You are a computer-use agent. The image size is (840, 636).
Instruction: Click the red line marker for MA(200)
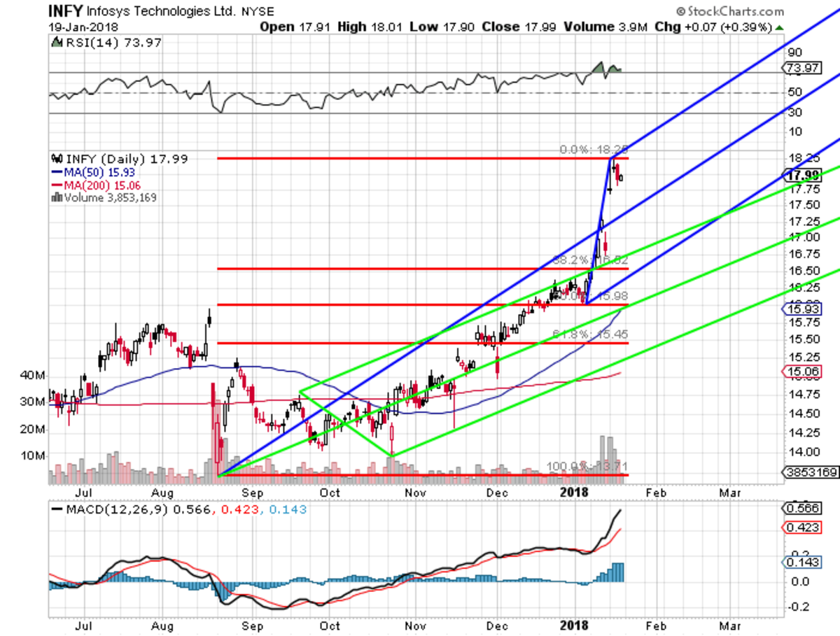tap(57, 185)
